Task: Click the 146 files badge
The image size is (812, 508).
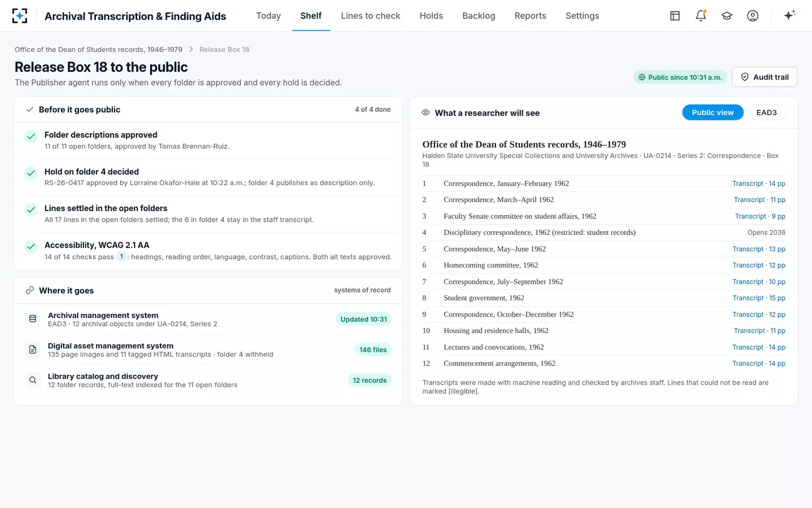Action: coord(373,350)
